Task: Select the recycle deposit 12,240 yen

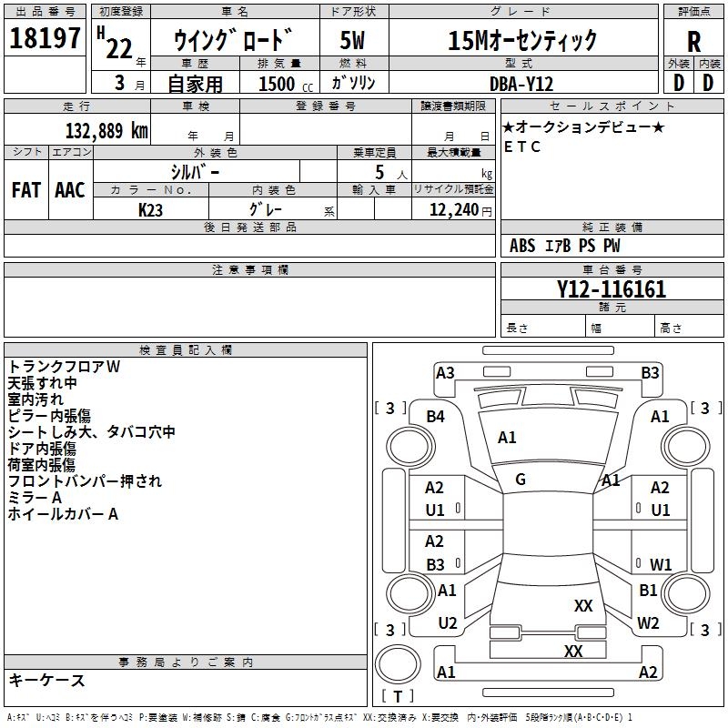Action: pyautogui.click(x=460, y=210)
